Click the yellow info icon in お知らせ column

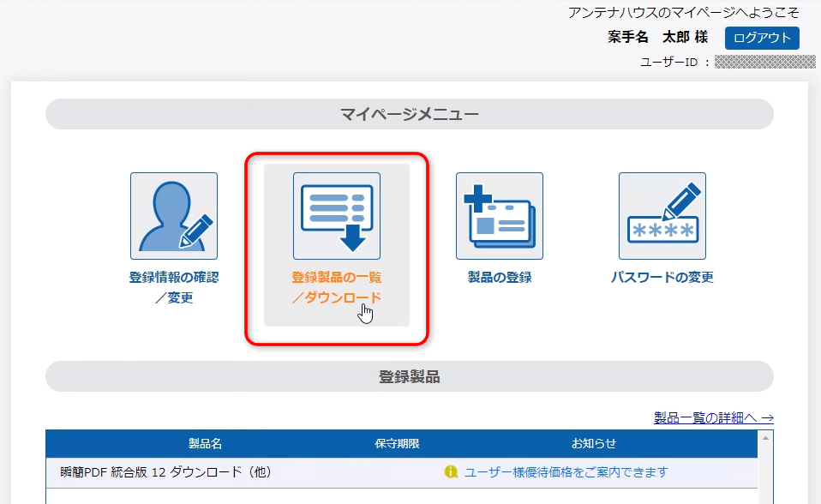(451, 472)
